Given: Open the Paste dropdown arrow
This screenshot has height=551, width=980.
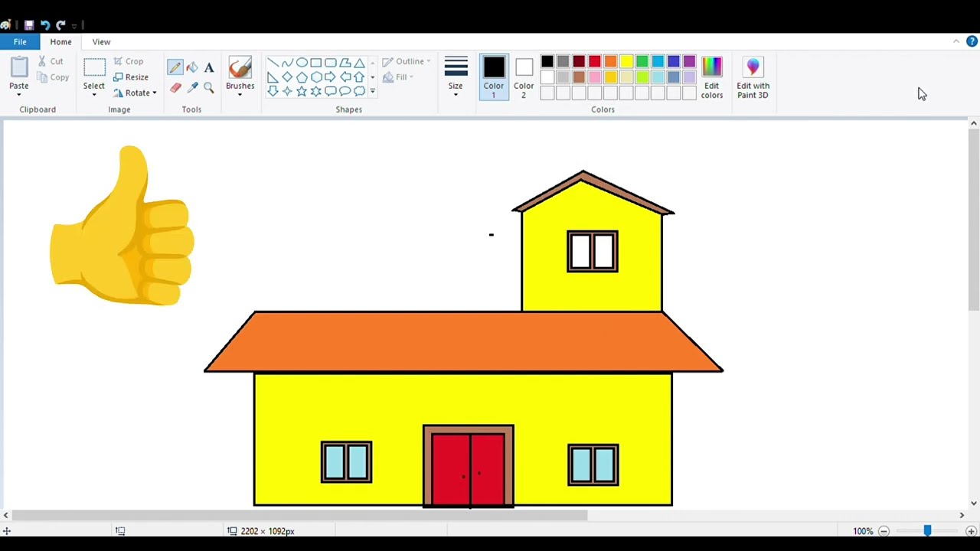Looking at the screenshot, I should point(18,94).
